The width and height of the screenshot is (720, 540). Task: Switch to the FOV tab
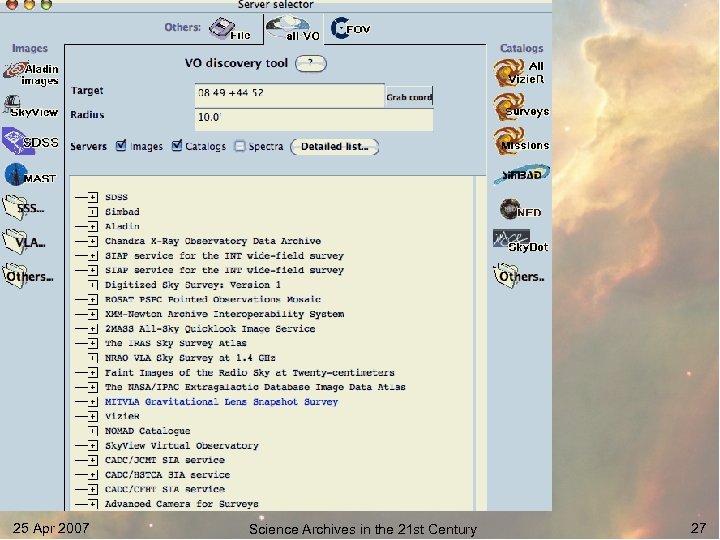(x=351, y=28)
